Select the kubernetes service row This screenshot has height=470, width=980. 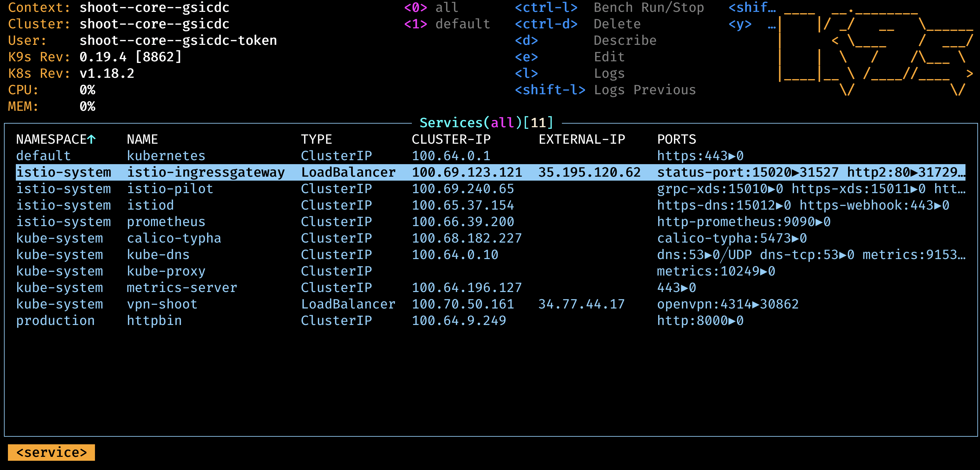pos(166,156)
